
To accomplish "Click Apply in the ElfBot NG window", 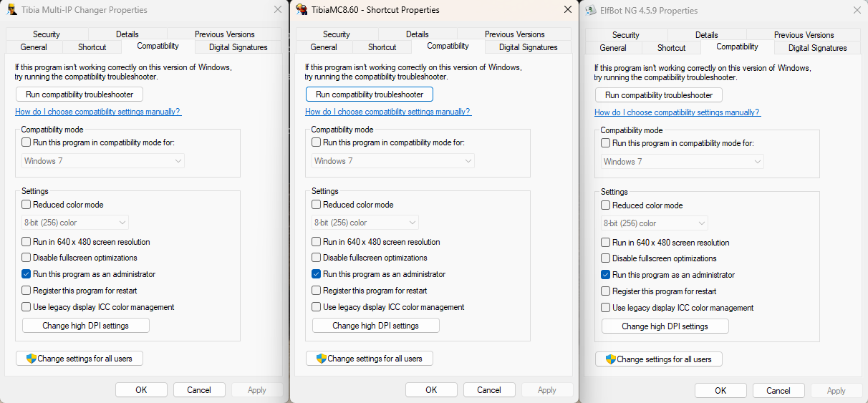I will (x=836, y=391).
